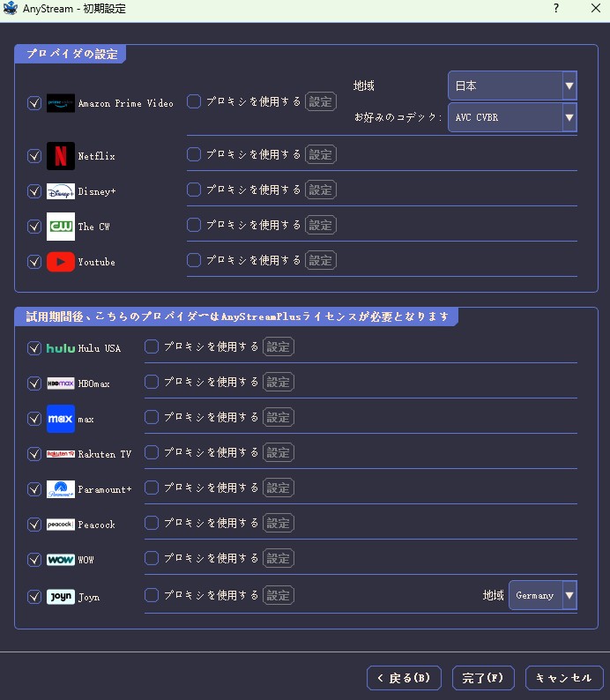The image size is (610, 700).
Task: Click the Amazon Prime Video logo icon
Action: [x=61, y=103]
